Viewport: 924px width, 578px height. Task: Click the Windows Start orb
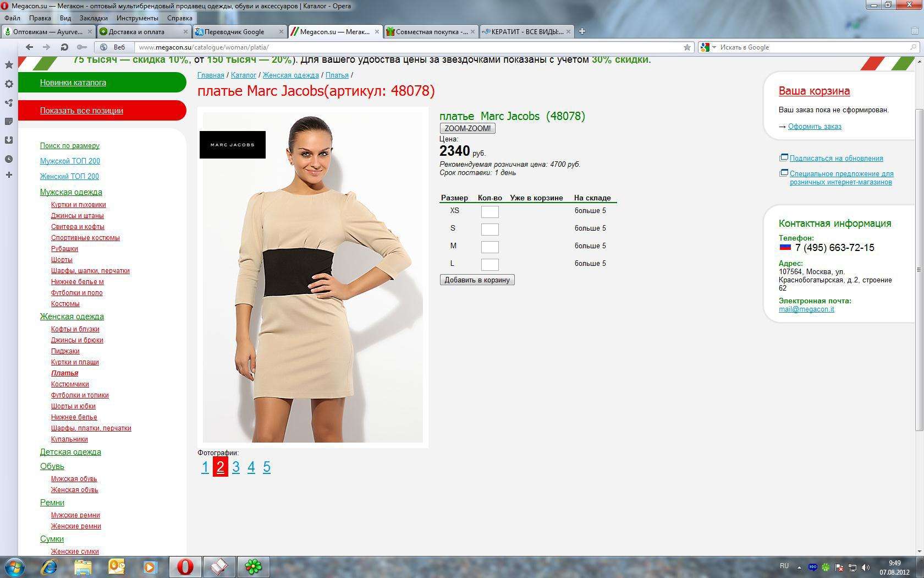point(15,566)
